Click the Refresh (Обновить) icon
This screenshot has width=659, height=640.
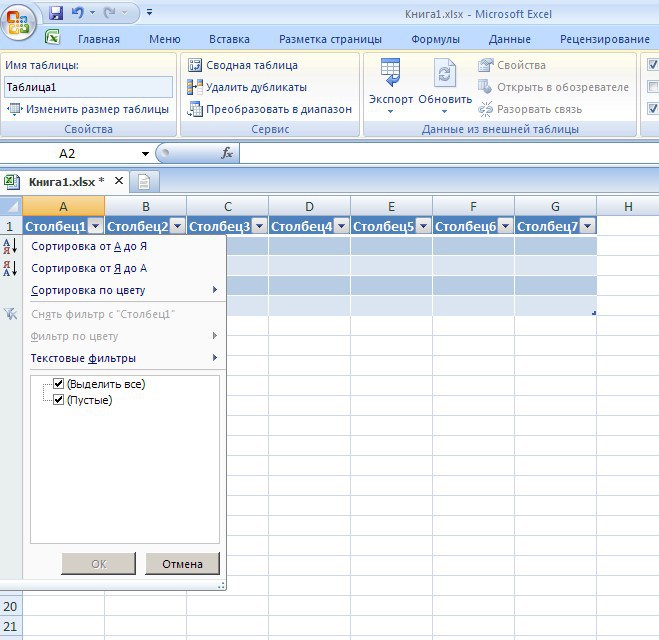coord(445,75)
